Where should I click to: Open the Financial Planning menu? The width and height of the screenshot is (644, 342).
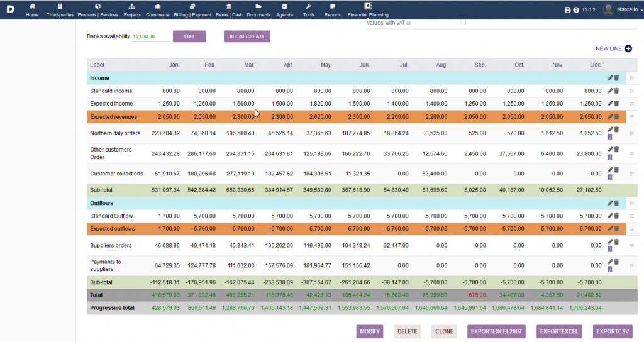[368, 10]
